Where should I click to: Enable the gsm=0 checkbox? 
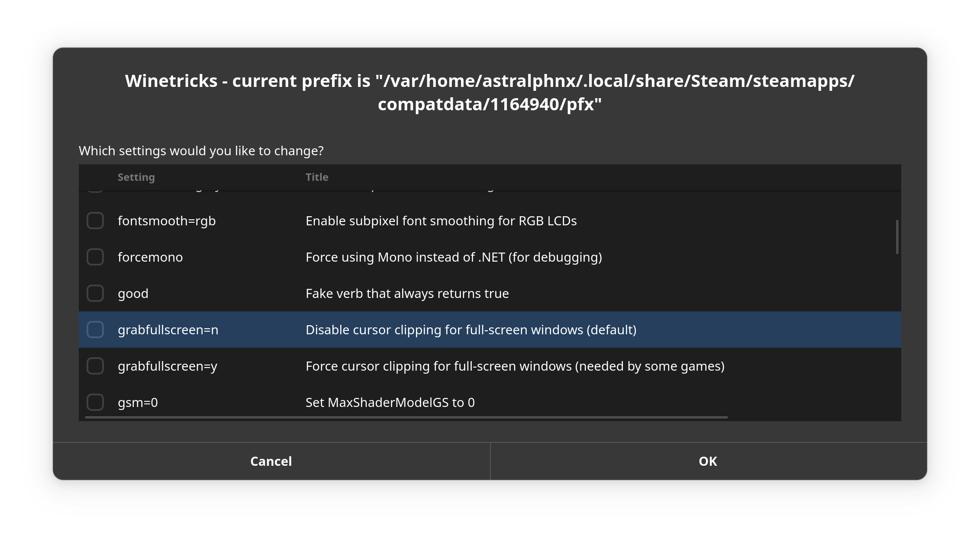tap(95, 402)
